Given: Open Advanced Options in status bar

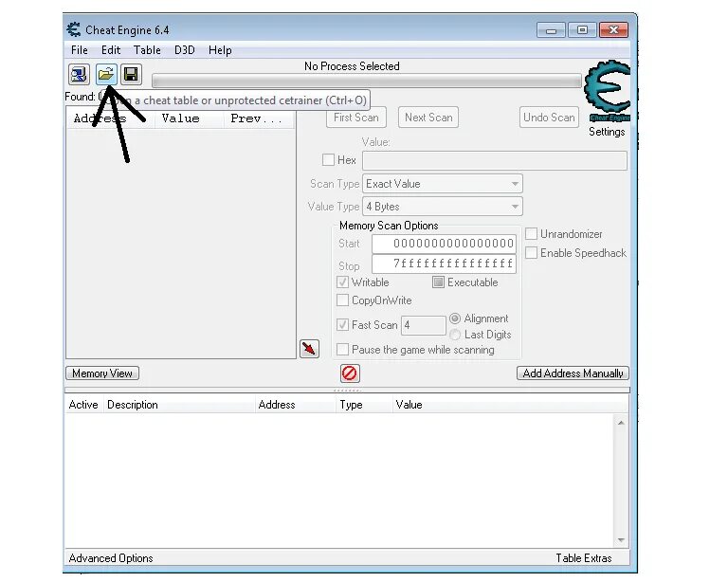Looking at the screenshot, I should coord(111,558).
